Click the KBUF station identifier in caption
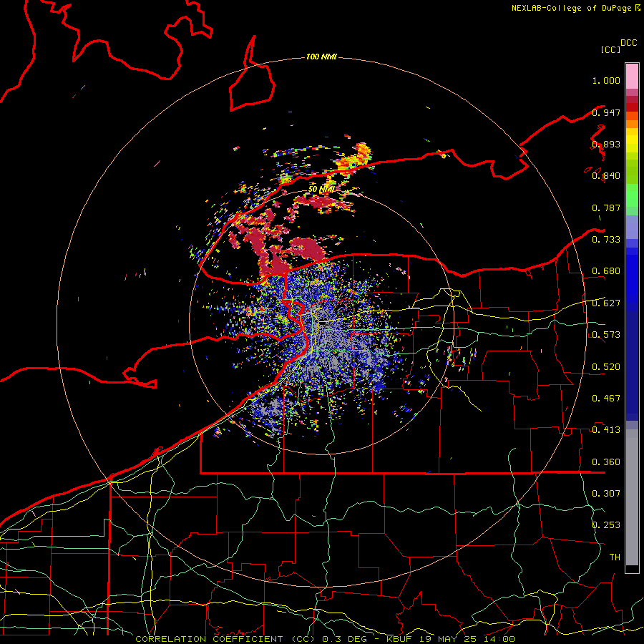 [401, 639]
